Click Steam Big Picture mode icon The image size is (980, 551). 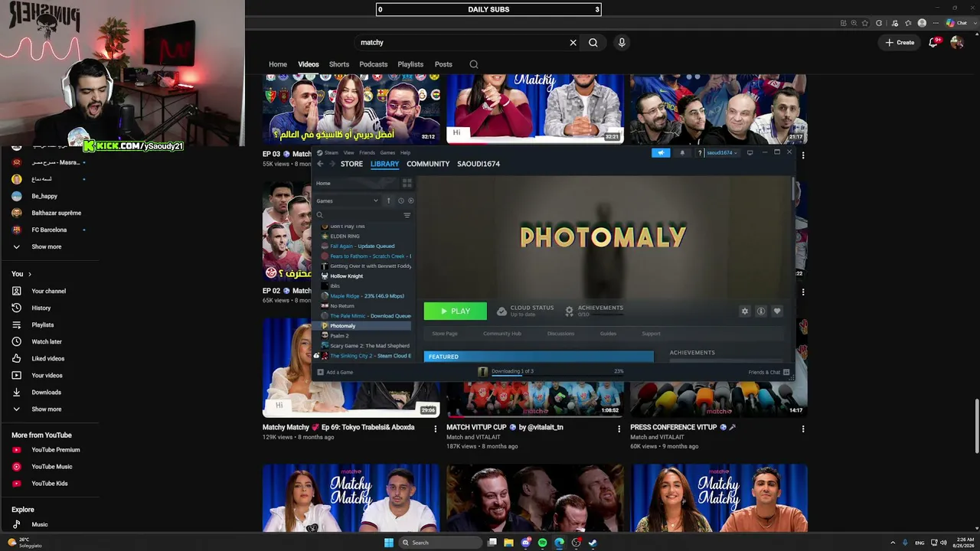(750, 153)
